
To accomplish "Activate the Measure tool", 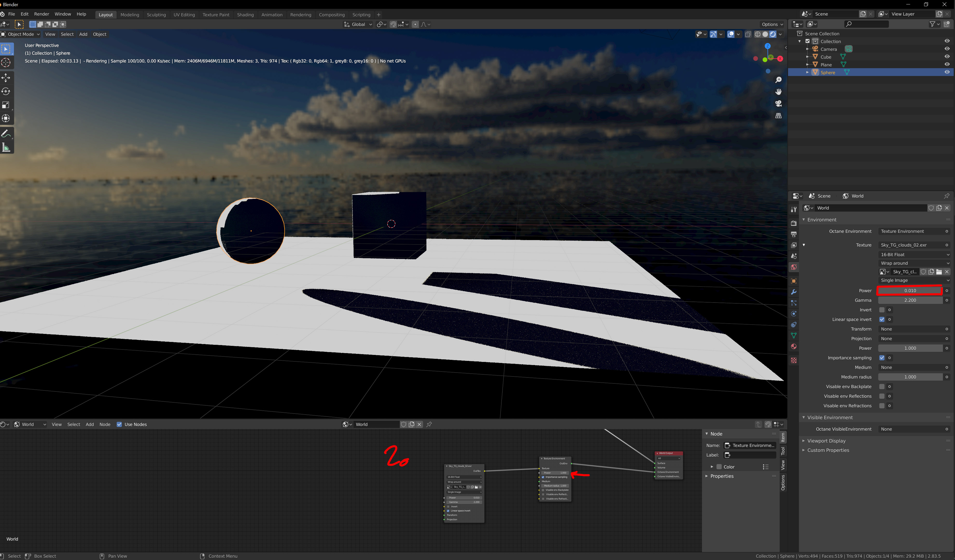I will pyautogui.click(x=6, y=147).
